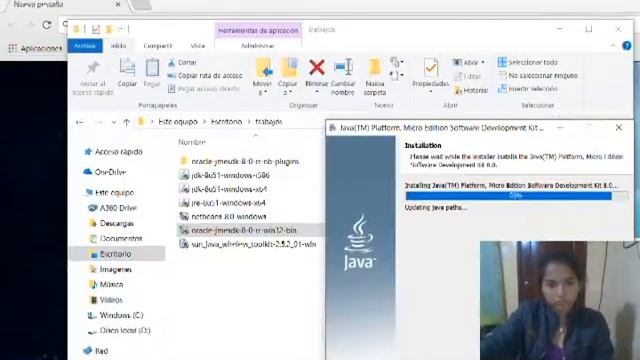
Task: Click trabajos in the address path
Action: (269, 122)
